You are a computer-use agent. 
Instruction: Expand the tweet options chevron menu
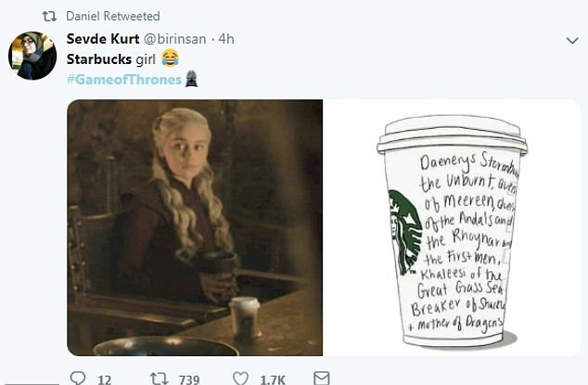(573, 40)
